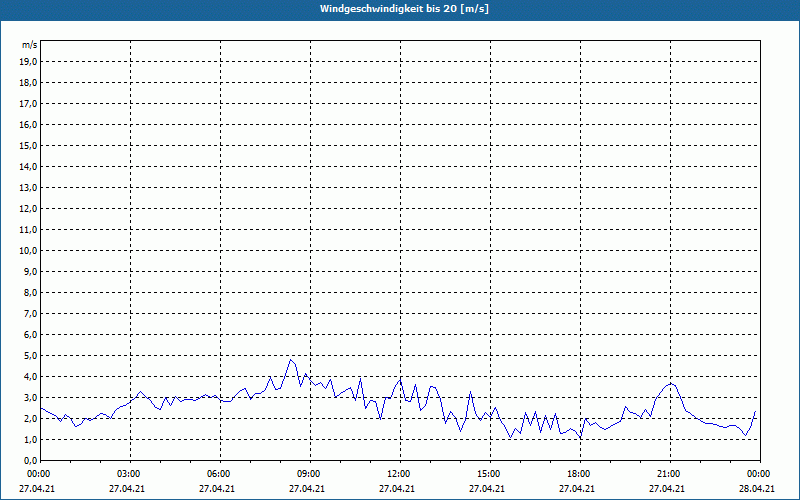Viewport: 800px width, 500px height.
Task: Click the 6,0 y-axis label
Action: tap(31, 335)
